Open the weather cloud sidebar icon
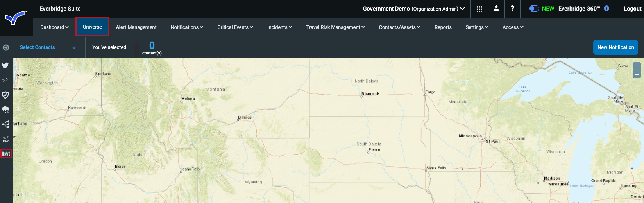Image resolution: width=644 pixels, height=203 pixels. pos(5,110)
